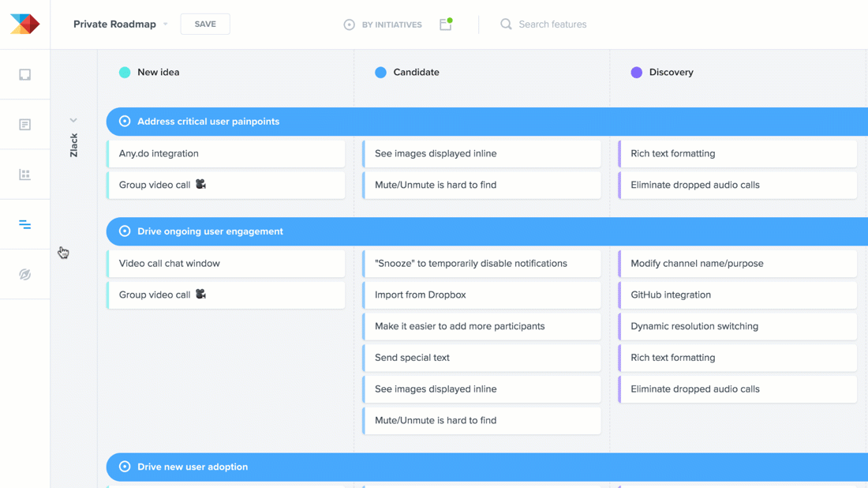The image size is (868, 488).
Task: Open Eliminate dropped audio calls under engagement
Action: click(x=737, y=389)
